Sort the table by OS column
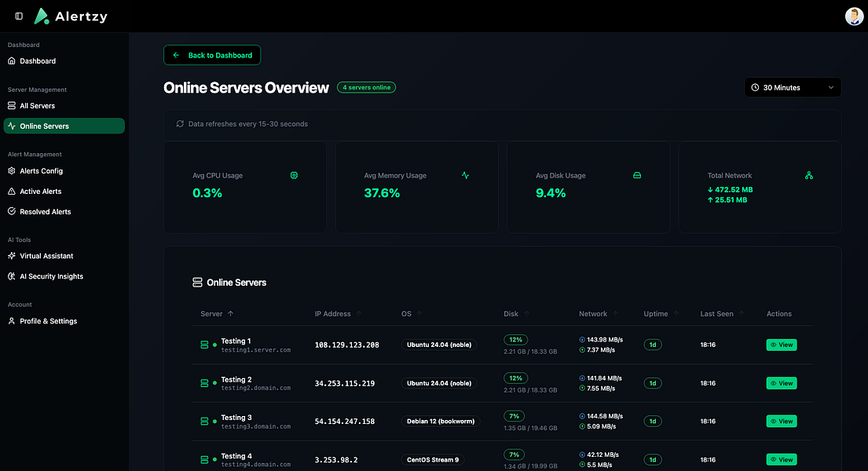 pos(412,314)
